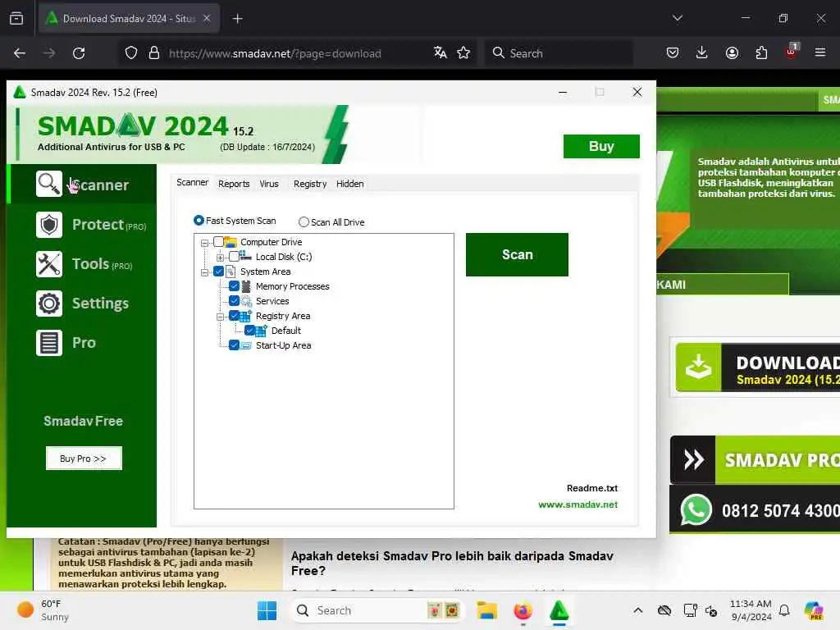Screen dimensions: 840x630
Task: Collapse the Registry Area tree node
Action: 220,317
